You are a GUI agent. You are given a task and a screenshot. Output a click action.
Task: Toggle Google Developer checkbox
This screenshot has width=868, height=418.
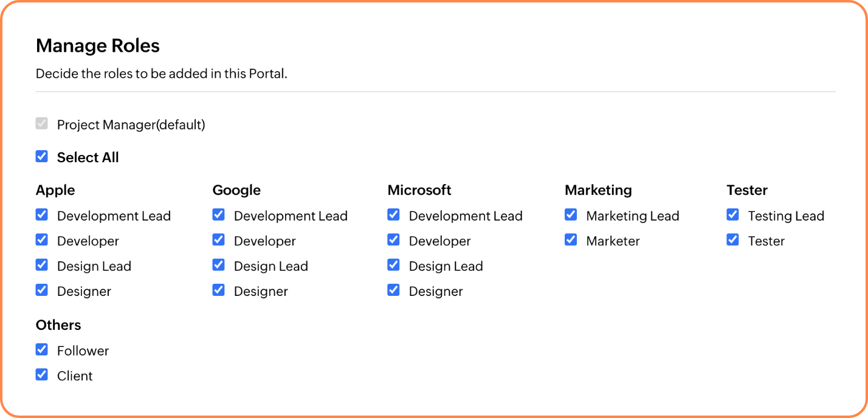219,240
